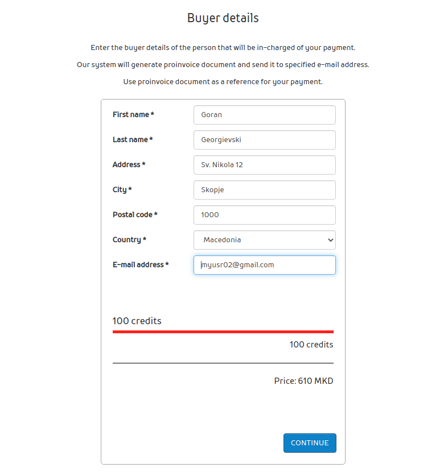
Task: Click the E-mail address input field
Action: pyautogui.click(x=264, y=265)
